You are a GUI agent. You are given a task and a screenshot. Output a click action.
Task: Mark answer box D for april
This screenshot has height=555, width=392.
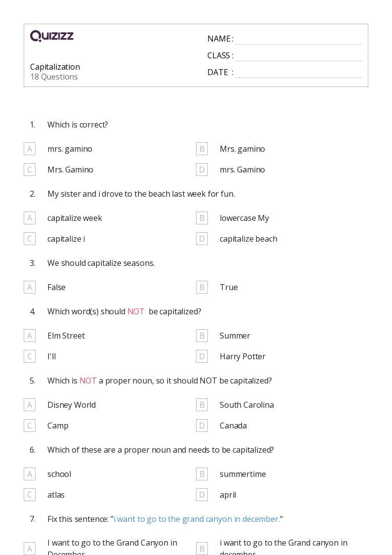click(x=202, y=495)
